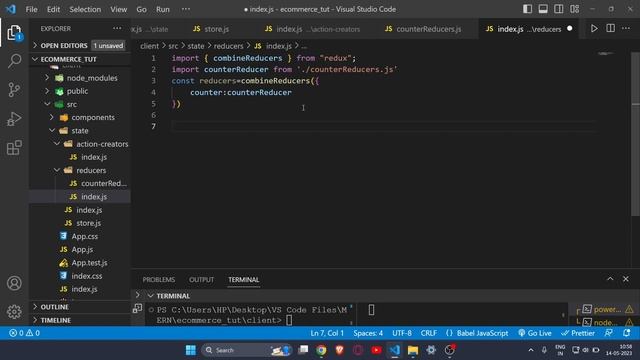Click errors and warnings count in status bar
Viewport: 640px width, 360px height.
[24, 333]
